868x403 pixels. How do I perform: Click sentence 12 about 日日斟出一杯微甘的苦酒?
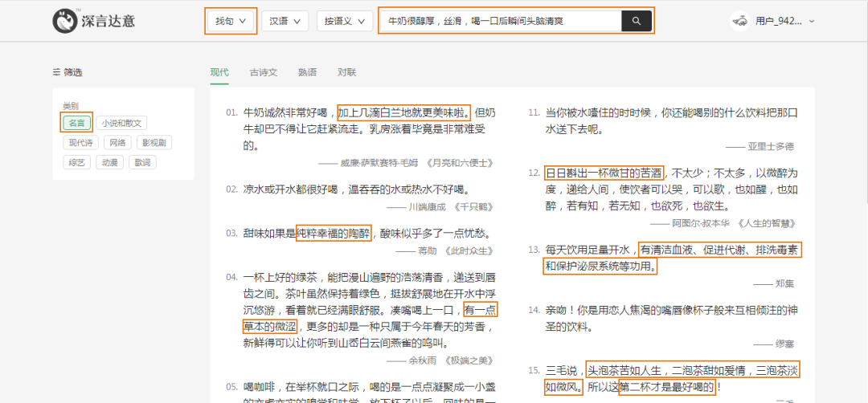click(671, 189)
